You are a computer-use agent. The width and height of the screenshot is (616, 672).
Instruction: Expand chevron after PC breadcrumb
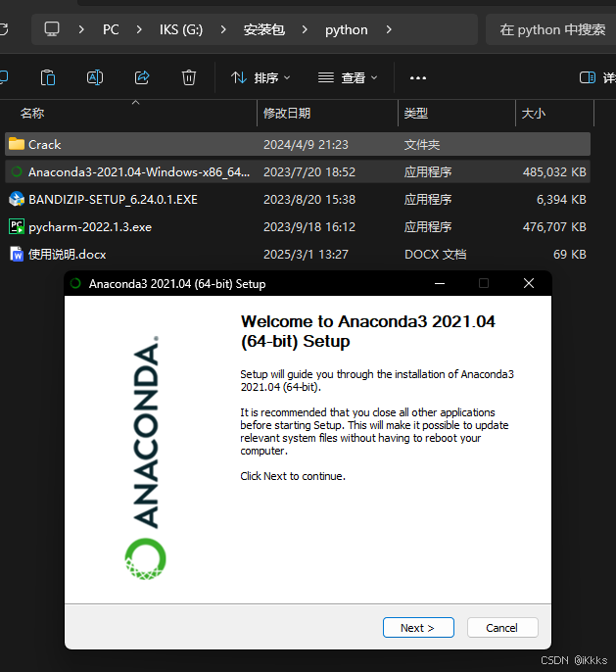pos(139,29)
